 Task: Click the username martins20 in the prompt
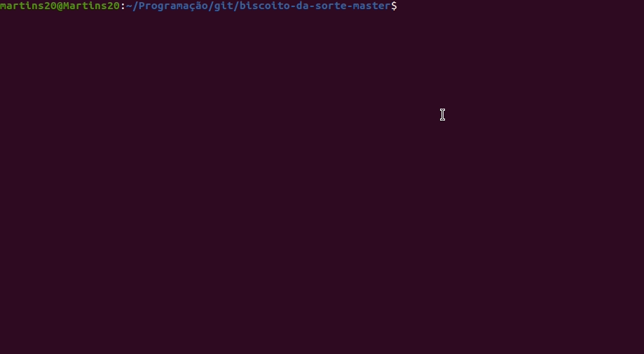click(x=28, y=6)
